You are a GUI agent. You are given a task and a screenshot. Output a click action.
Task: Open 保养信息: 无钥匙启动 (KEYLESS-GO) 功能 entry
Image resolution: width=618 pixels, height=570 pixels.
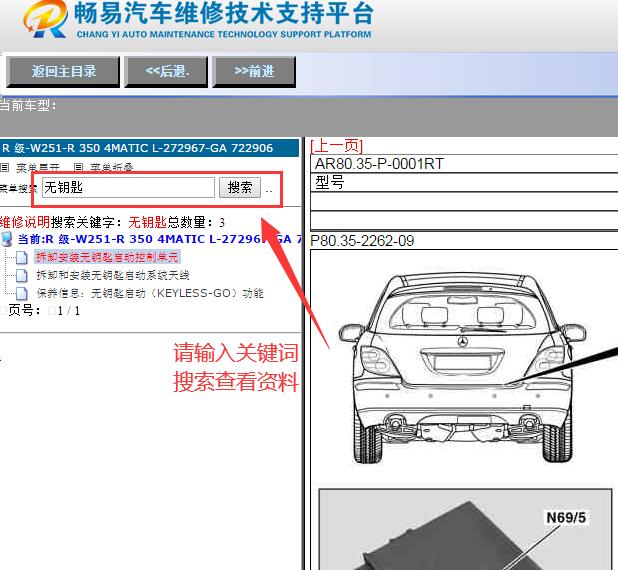coord(150,293)
